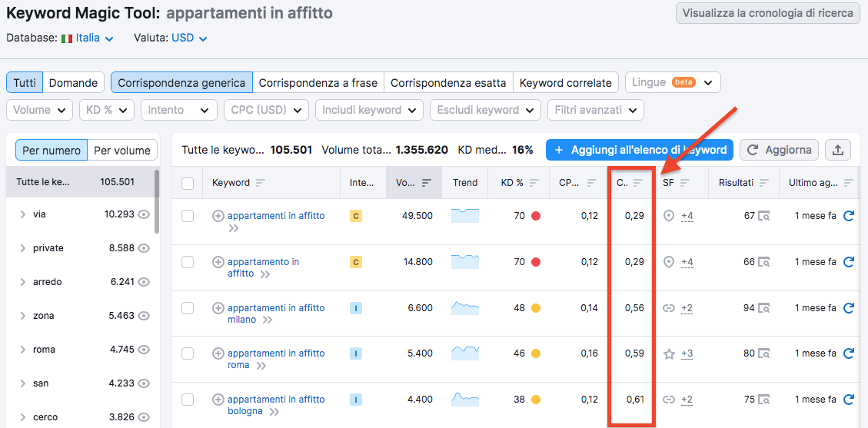Image resolution: width=868 pixels, height=428 pixels.
Task: Select 'Corrispondenza esatta' match type
Action: click(x=448, y=83)
